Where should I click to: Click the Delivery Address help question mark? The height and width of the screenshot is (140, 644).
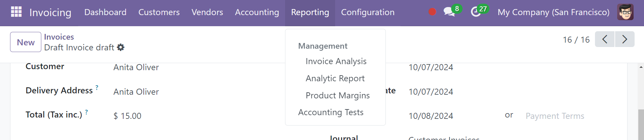click(97, 88)
